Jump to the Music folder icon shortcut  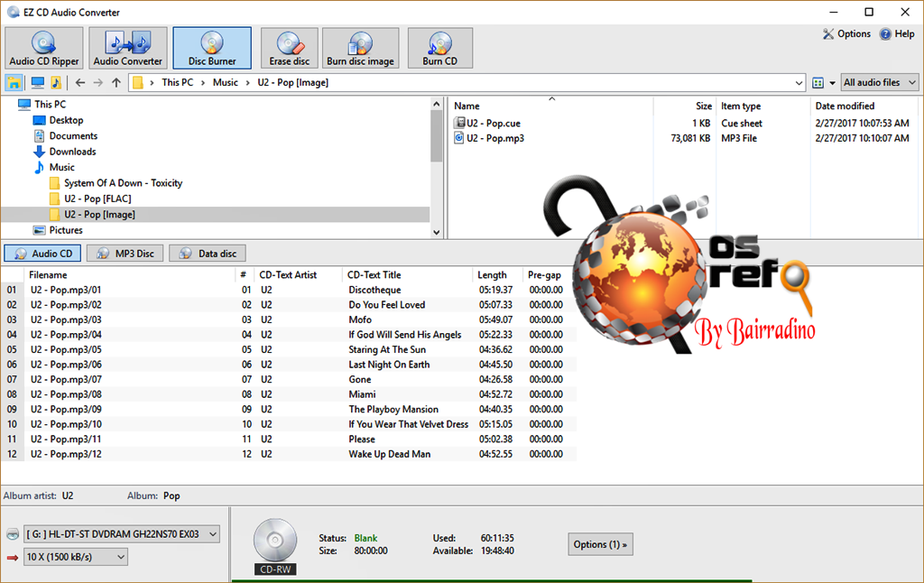(56, 82)
